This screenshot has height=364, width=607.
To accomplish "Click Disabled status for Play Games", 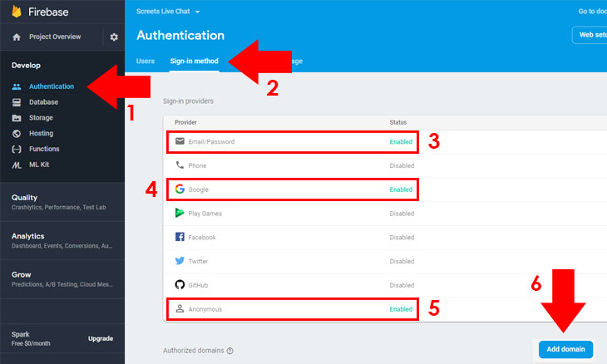I will pos(402,214).
